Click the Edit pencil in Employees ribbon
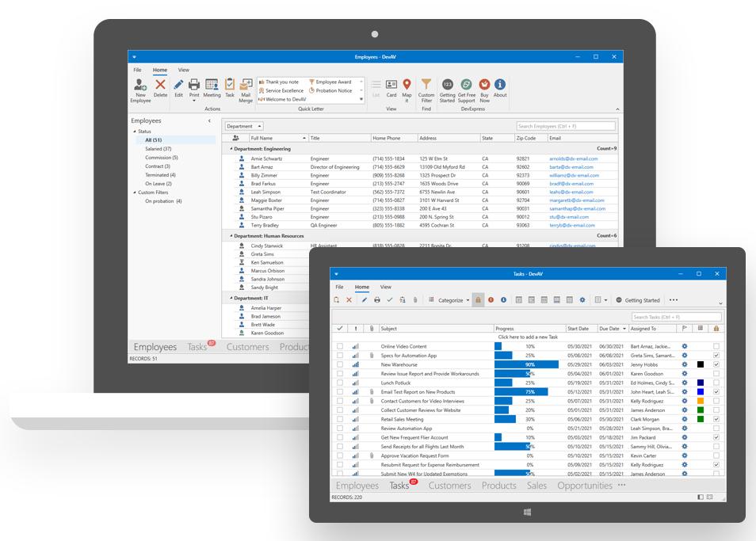The image size is (756, 541). (178, 85)
